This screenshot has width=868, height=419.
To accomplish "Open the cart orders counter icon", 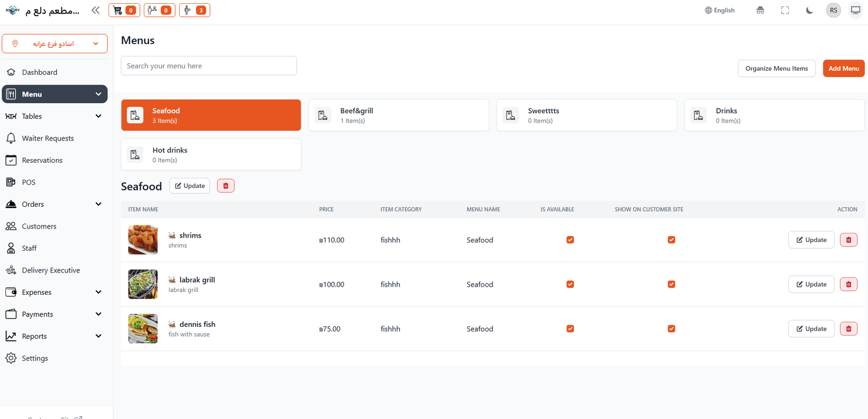I will 124,10.
